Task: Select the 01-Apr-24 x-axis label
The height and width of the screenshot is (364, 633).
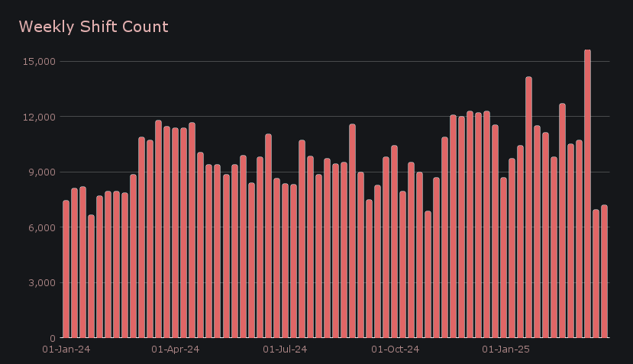Action: click(176, 350)
